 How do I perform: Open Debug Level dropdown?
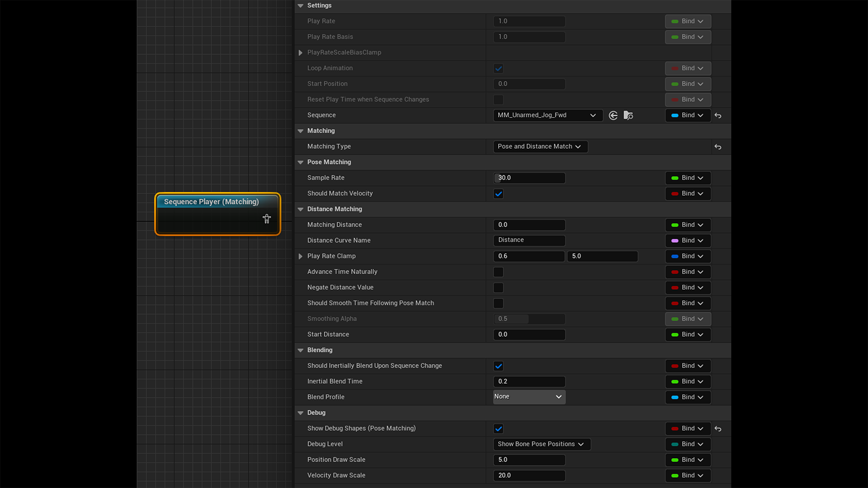coord(541,444)
